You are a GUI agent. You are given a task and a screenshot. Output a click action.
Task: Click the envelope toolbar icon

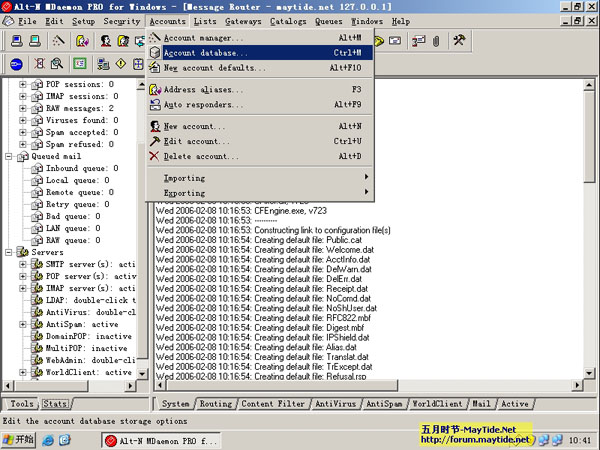click(x=395, y=41)
